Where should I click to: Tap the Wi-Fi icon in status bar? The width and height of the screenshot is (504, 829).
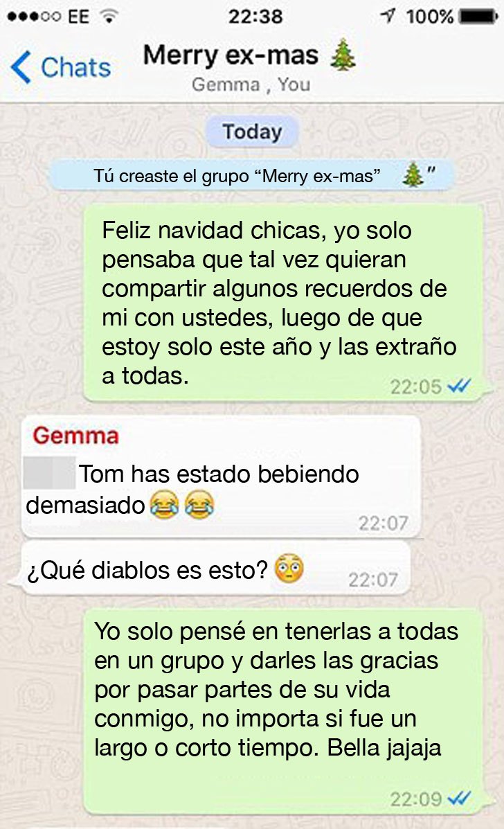[x=109, y=17]
